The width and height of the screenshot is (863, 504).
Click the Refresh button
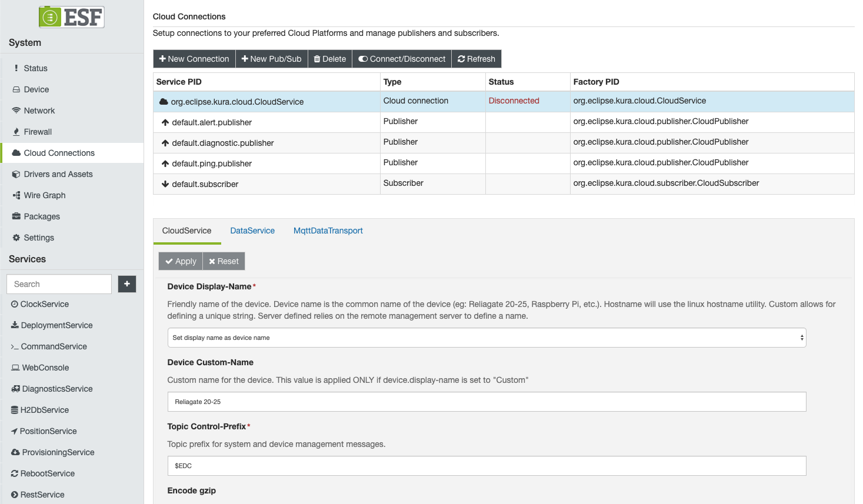tap(477, 59)
